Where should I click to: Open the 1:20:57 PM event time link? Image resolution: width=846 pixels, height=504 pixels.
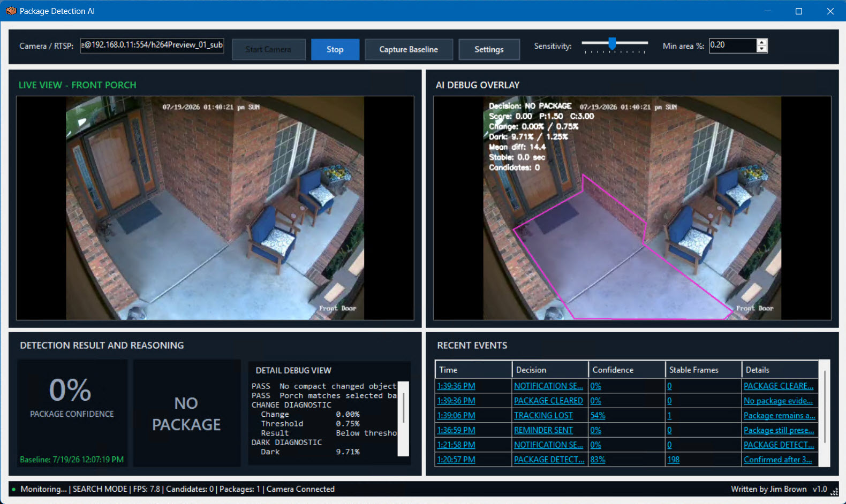[x=456, y=460]
